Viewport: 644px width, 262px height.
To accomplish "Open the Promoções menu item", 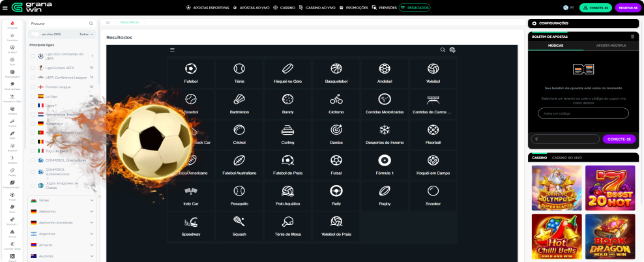I will 357,8.
